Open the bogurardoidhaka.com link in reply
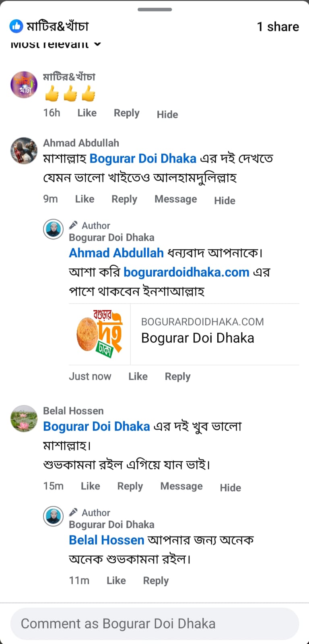Viewport: 309px width, 644px height. 186,272
